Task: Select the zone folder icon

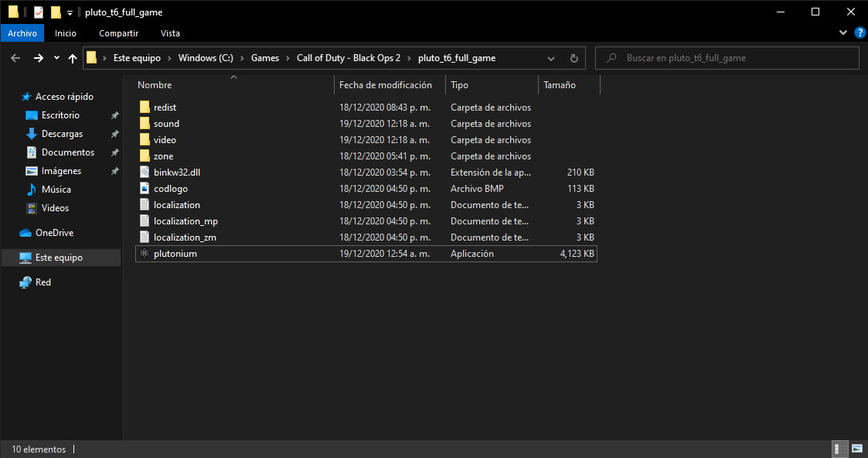Action: 145,156
